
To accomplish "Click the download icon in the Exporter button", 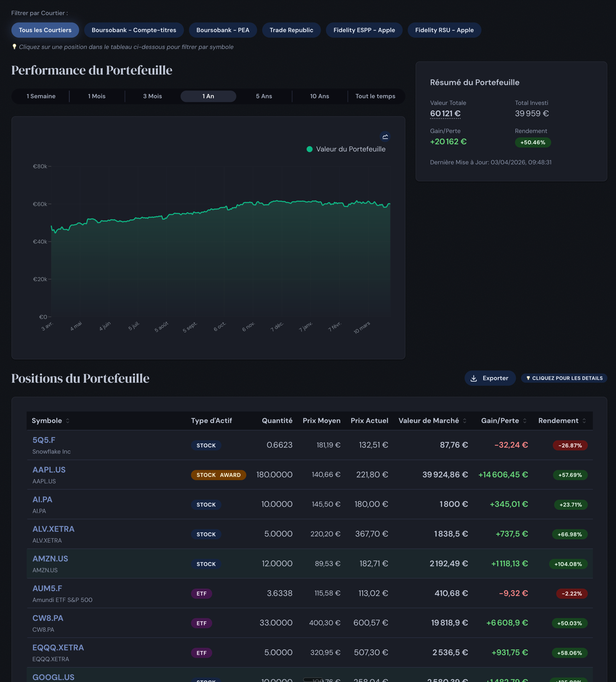I will click(x=474, y=378).
